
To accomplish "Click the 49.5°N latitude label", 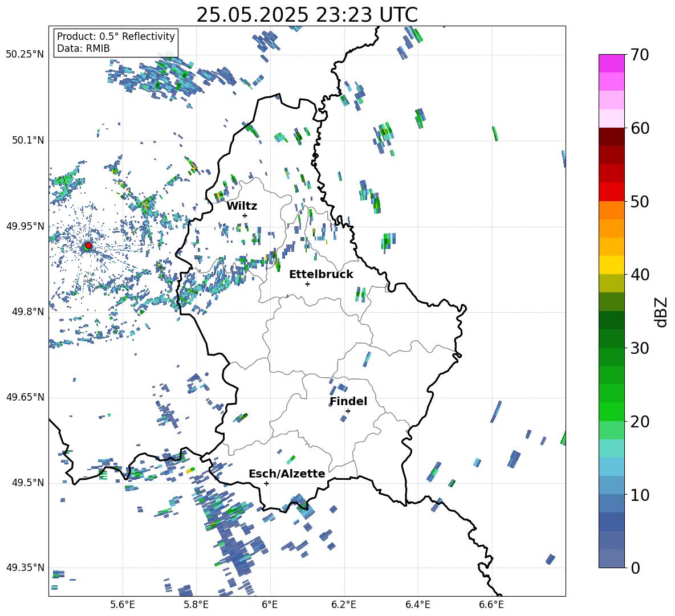I will tap(28, 482).
